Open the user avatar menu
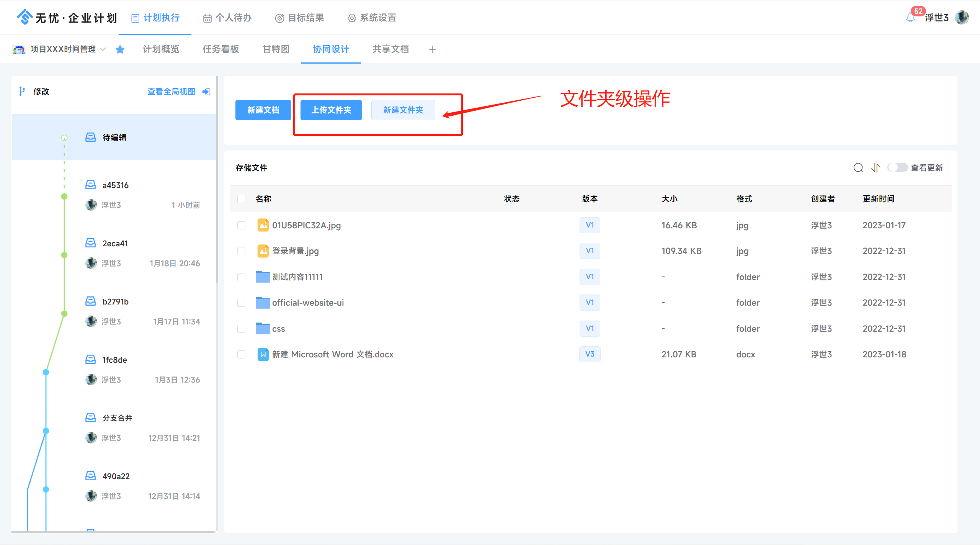 962,18
